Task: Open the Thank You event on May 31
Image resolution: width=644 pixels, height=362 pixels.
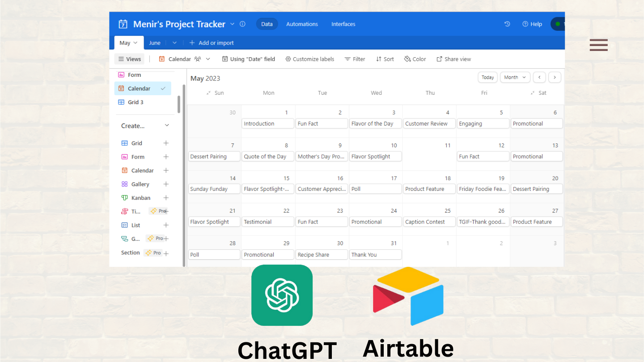Action: 375,255
